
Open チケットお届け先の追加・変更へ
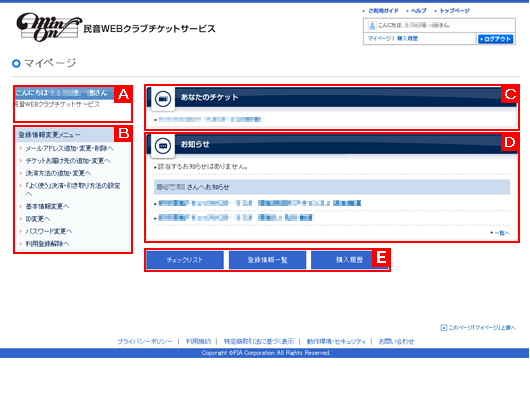(68, 161)
